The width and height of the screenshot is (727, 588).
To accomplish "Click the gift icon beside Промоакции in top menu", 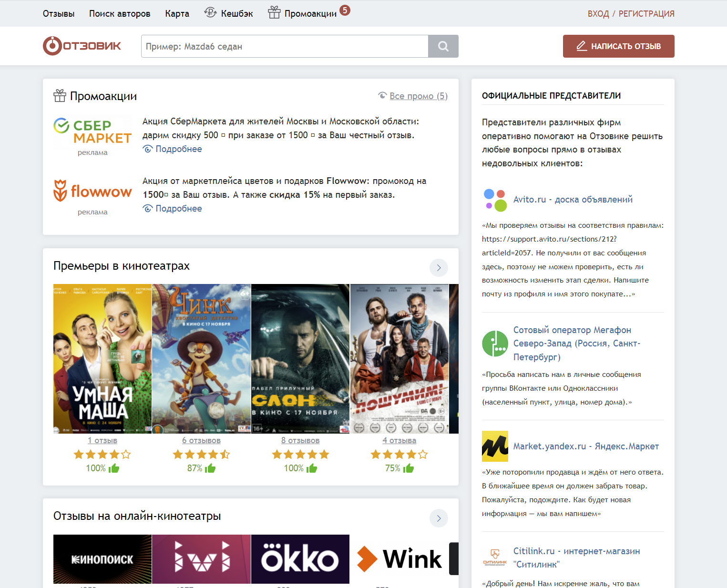I will pos(274,12).
